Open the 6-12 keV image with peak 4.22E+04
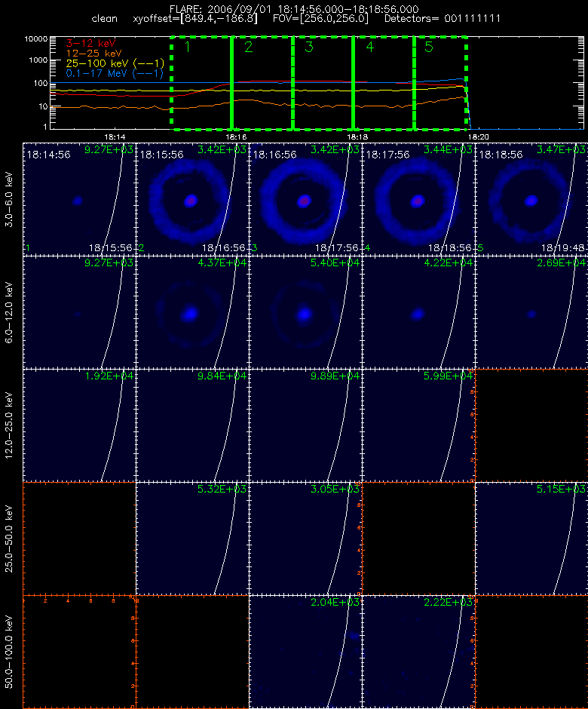 coord(418,312)
